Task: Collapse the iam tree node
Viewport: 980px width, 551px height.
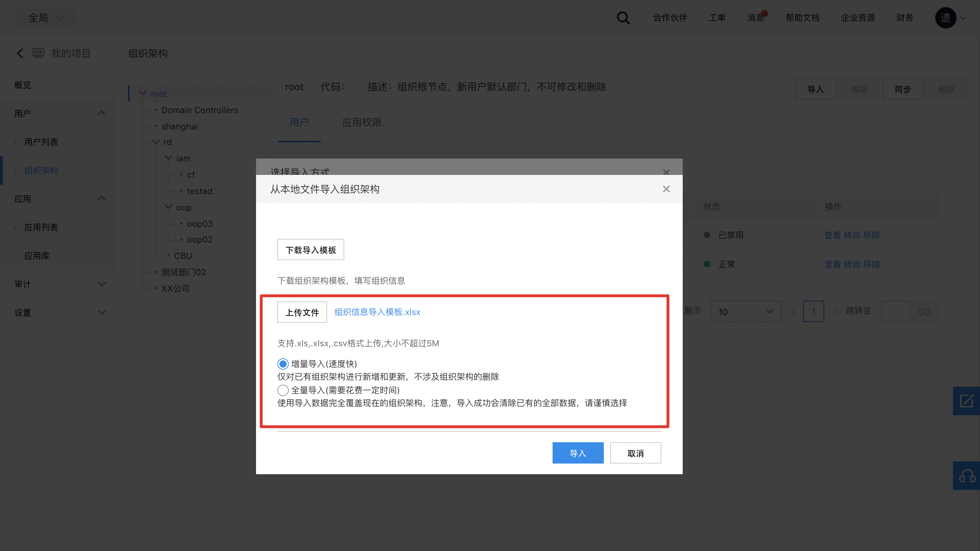Action: click(169, 158)
